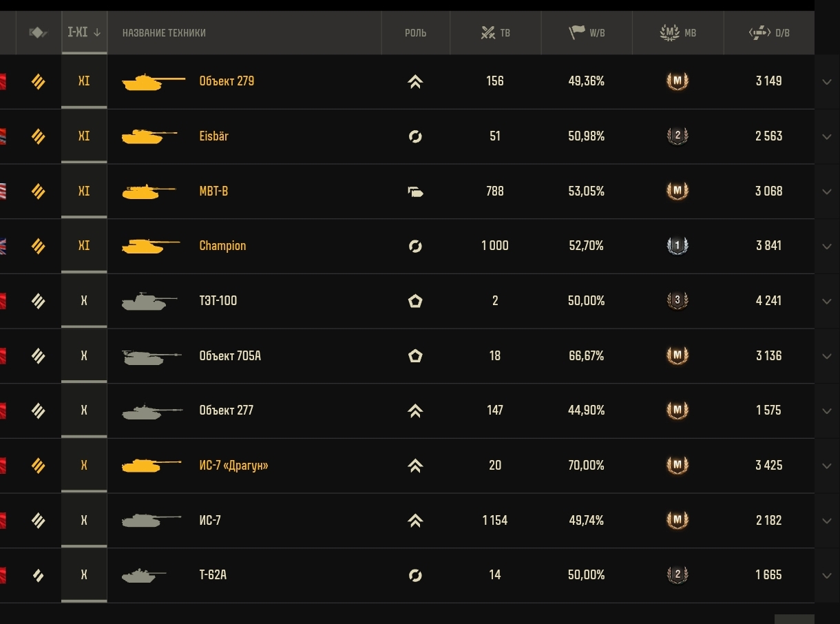Expand the Т-62А row details
This screenshot has width=840, height=624.
[827, 576]
